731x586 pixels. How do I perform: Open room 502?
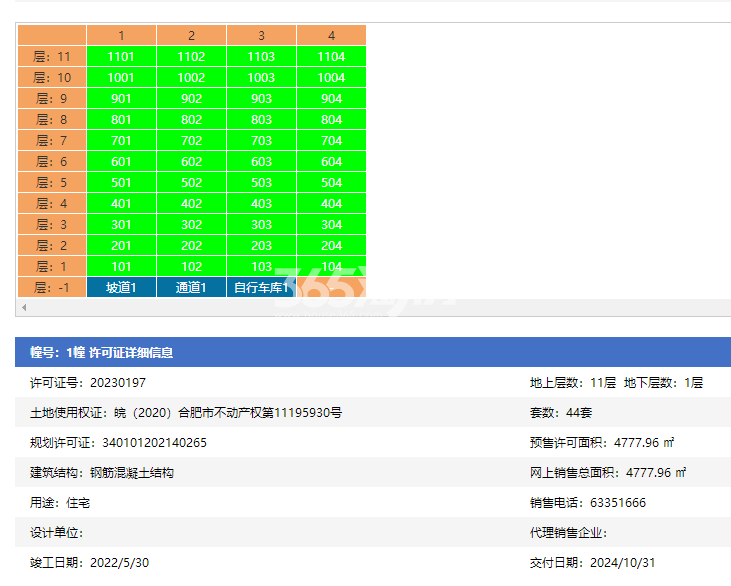[191, 182]
